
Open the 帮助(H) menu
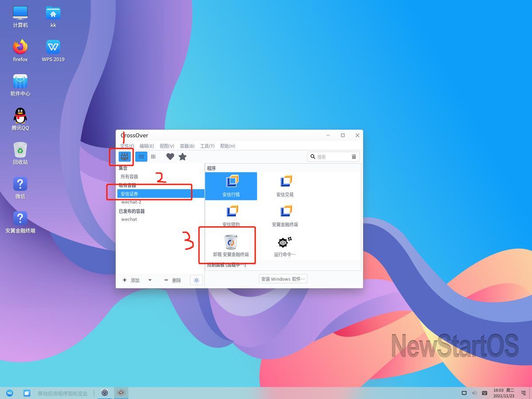227,146
